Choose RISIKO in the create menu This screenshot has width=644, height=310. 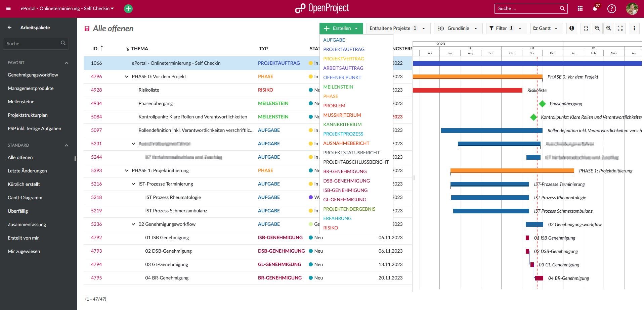coord(331,228)
